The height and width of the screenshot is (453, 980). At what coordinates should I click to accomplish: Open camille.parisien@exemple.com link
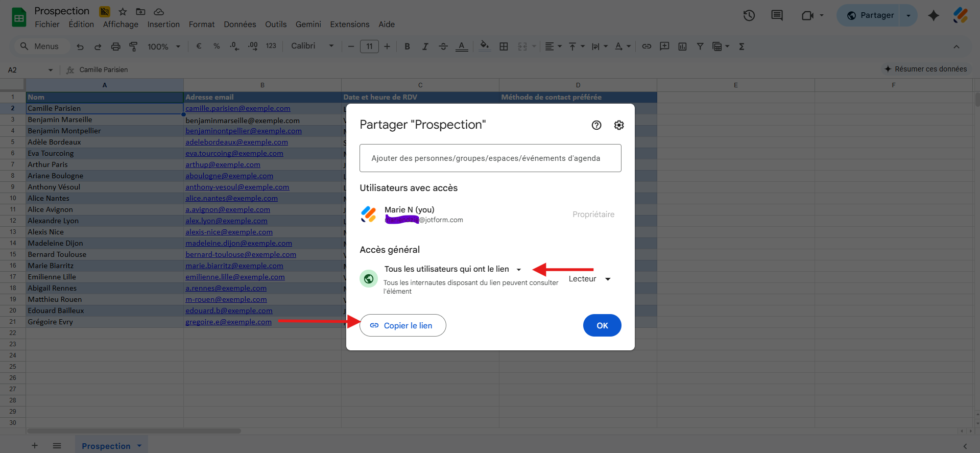click(x=238, y=108)
